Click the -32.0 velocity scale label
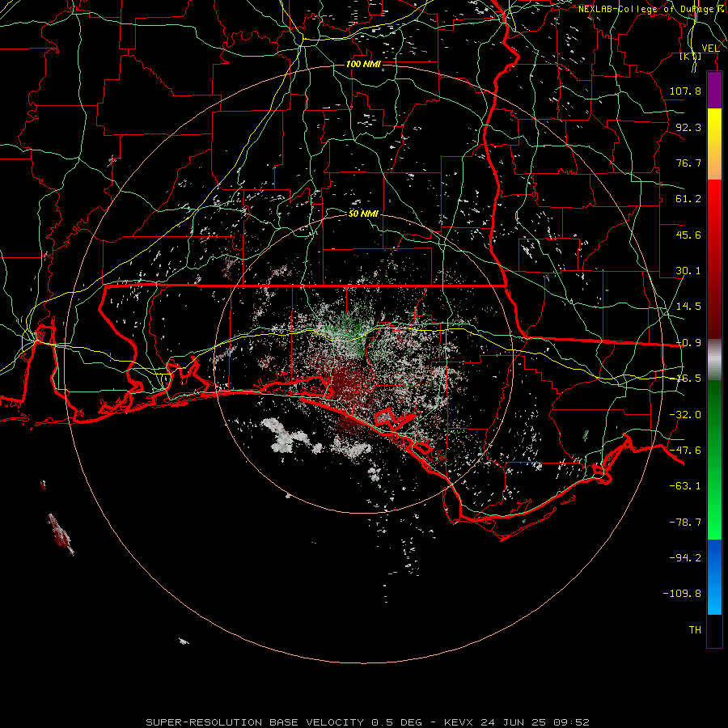 pyautogui.click(x=685, y=415)
